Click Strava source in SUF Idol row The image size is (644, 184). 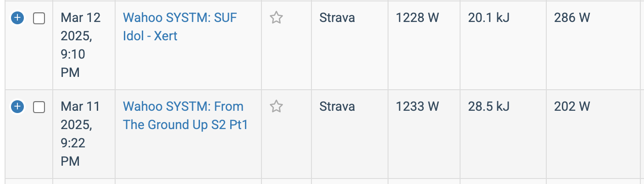coord(337,18)
